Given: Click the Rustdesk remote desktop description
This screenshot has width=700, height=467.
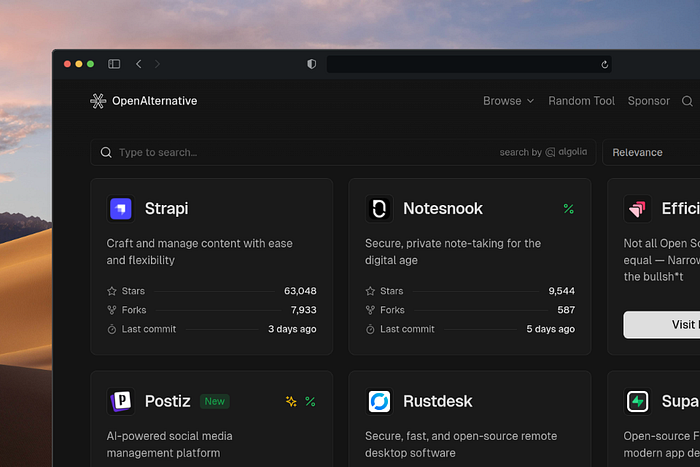Looking at the screenshot, I should 461,444.
